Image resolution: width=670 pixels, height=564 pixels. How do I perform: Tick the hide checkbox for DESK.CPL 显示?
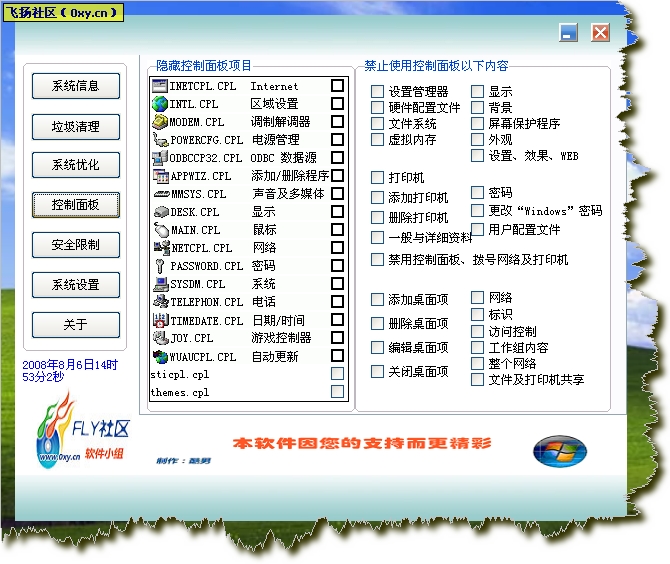pos(337,212)
